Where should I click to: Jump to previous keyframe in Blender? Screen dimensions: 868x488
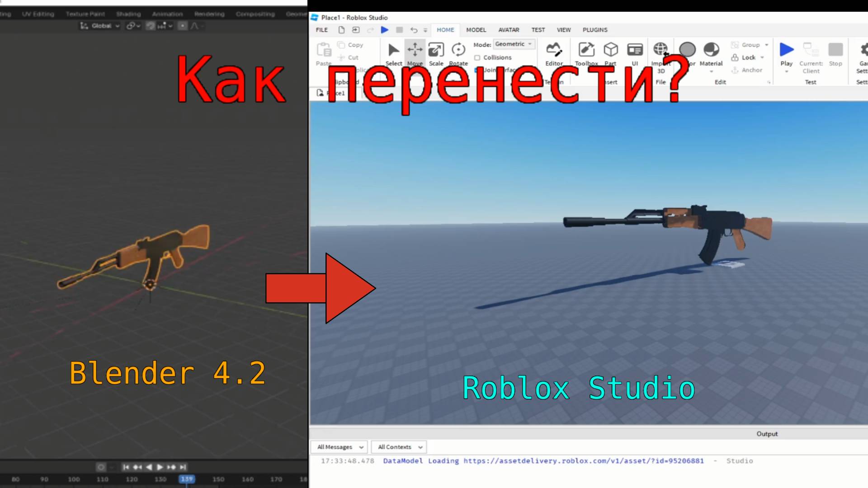(137, 467)
